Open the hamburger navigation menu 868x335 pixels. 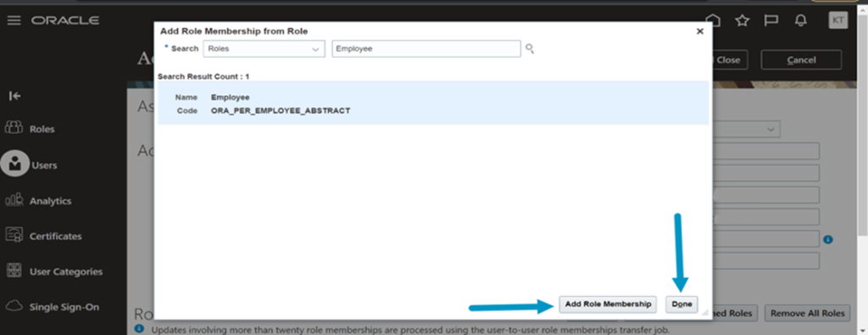(14, 20)
